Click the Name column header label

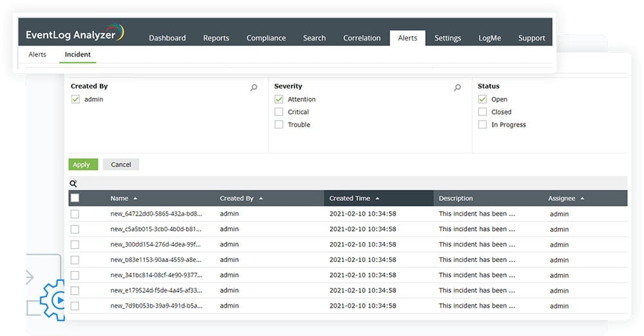(119, 198)
